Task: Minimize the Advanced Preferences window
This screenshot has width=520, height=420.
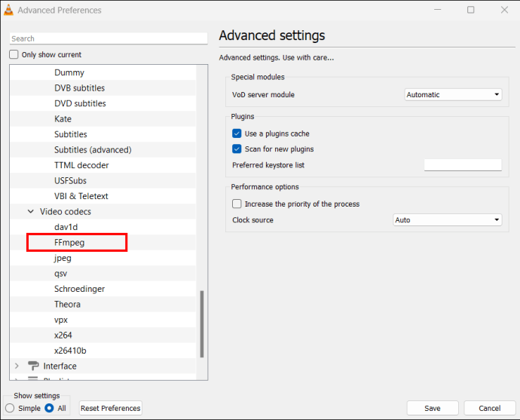Action: point(437,10)
